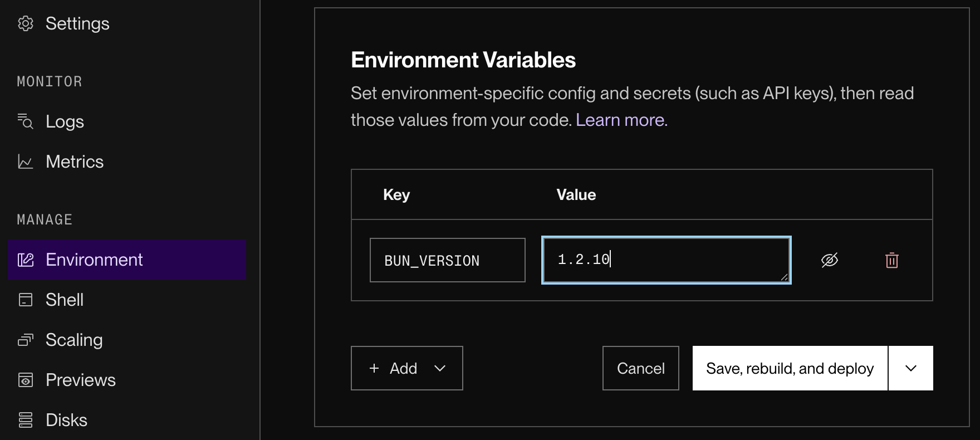
Task: Expand the Add button dropdown chevron
Action: click(x=441, y=368)
